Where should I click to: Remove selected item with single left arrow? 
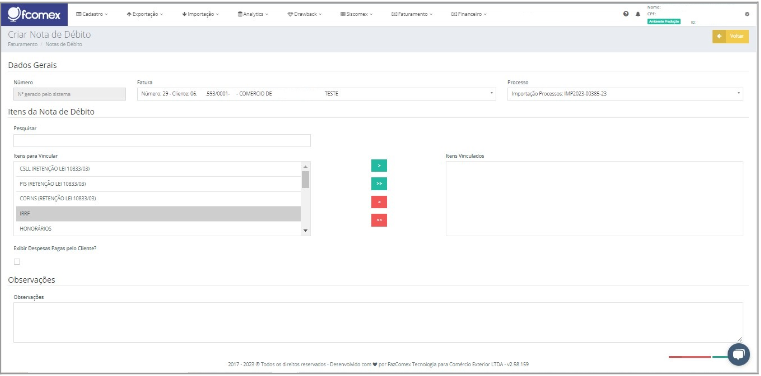[379, 202]
